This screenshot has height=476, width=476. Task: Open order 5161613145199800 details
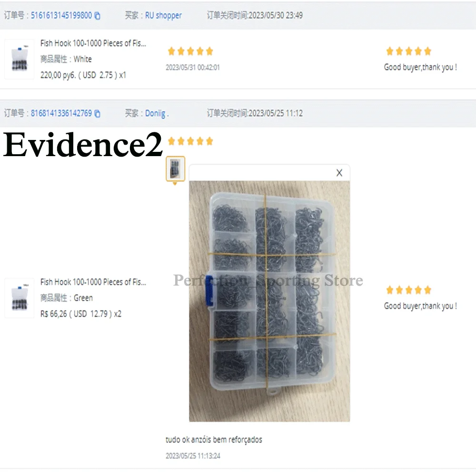pos(61,16)
